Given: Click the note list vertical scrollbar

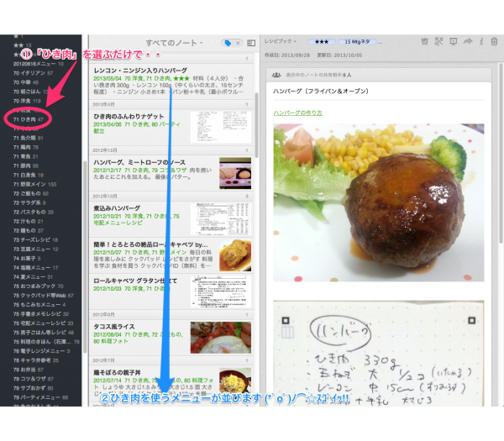Looking at the screenshot, I should click(256, 125).
